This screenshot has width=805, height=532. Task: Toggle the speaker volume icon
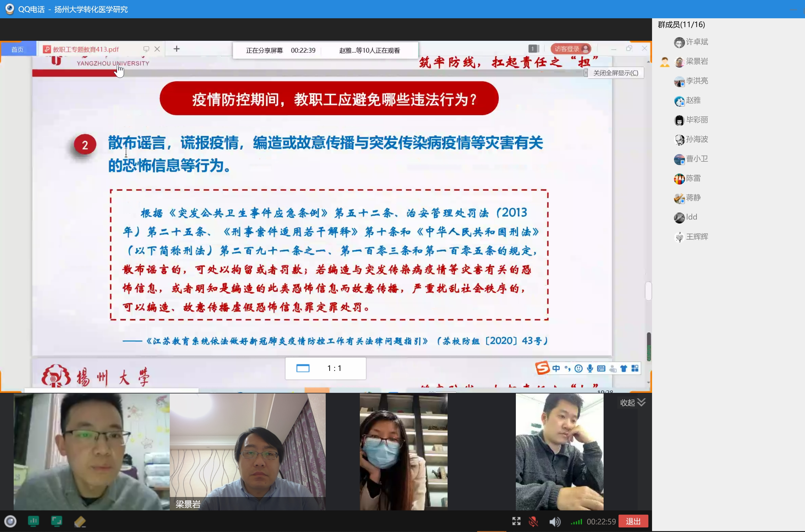(555, 521)
